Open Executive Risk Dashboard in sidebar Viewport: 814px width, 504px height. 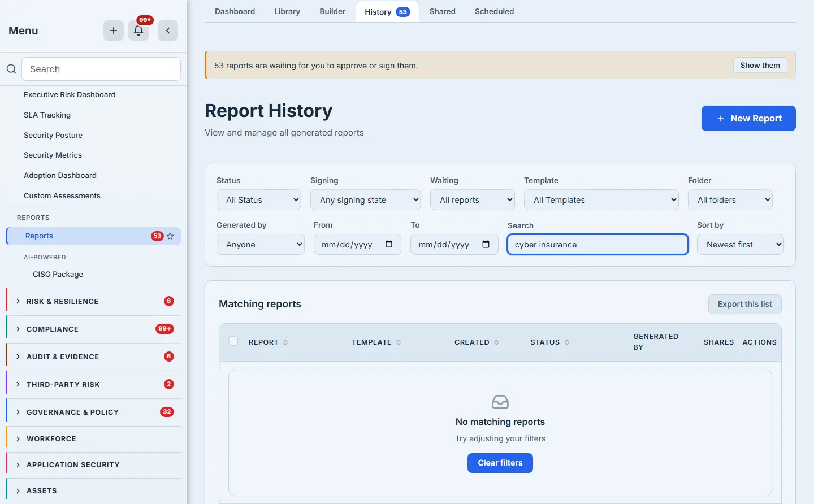70,94
